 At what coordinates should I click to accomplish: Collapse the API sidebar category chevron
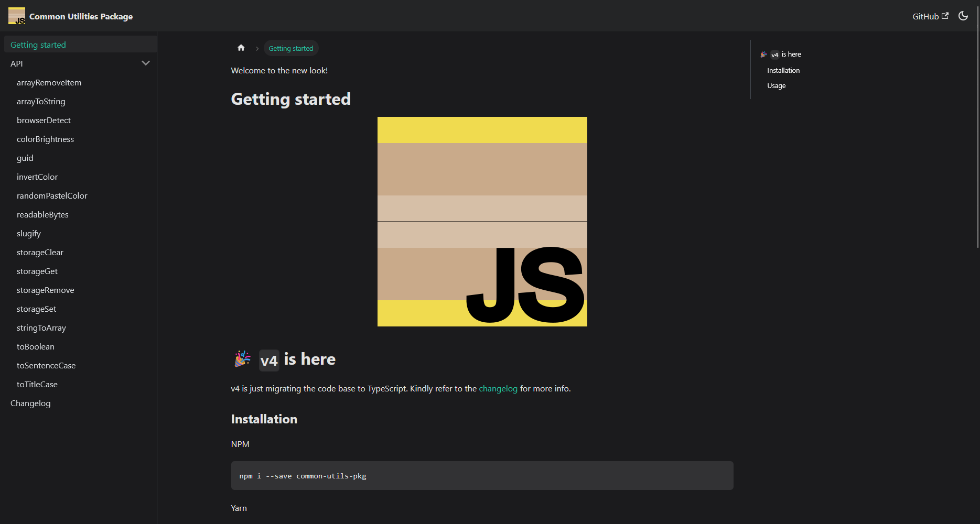click(x=146, y=63)
